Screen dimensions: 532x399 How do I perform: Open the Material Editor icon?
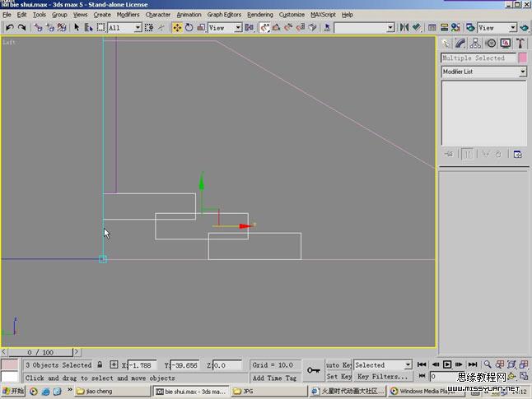coord(455,27)
